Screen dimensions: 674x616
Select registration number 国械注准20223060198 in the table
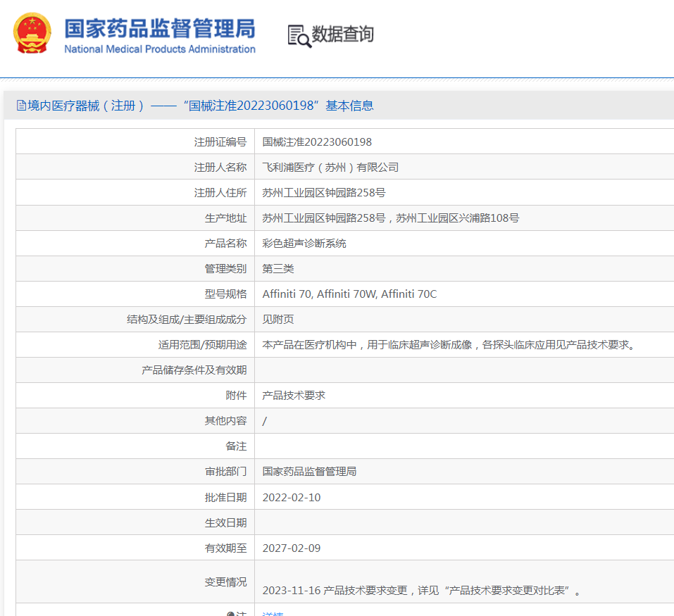(x=317, y=142)
